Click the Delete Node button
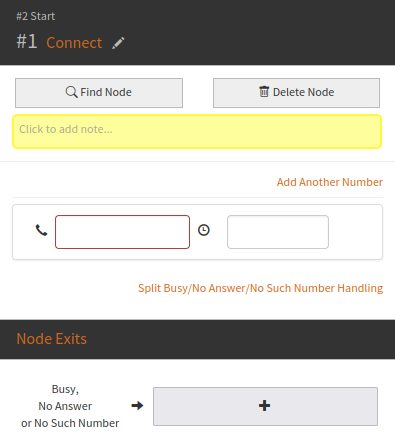The width and height of the screenshot is (395, 434). tap(296, 93)
